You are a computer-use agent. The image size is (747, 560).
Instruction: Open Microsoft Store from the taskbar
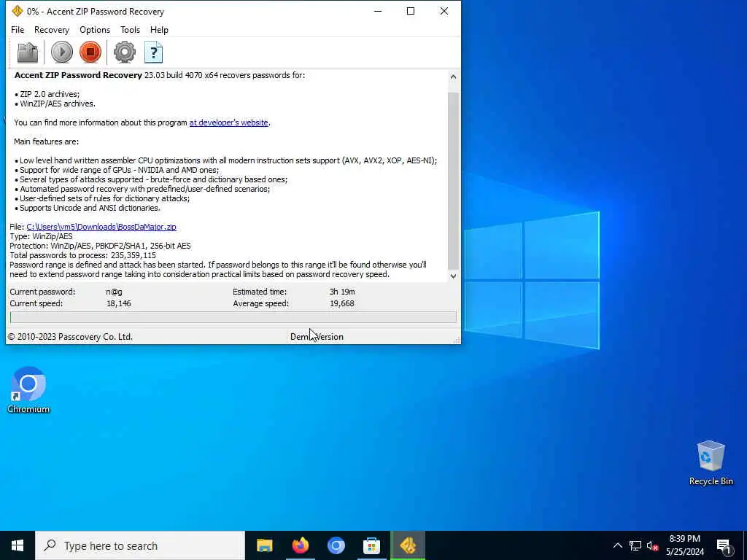[x=371, y=545]
